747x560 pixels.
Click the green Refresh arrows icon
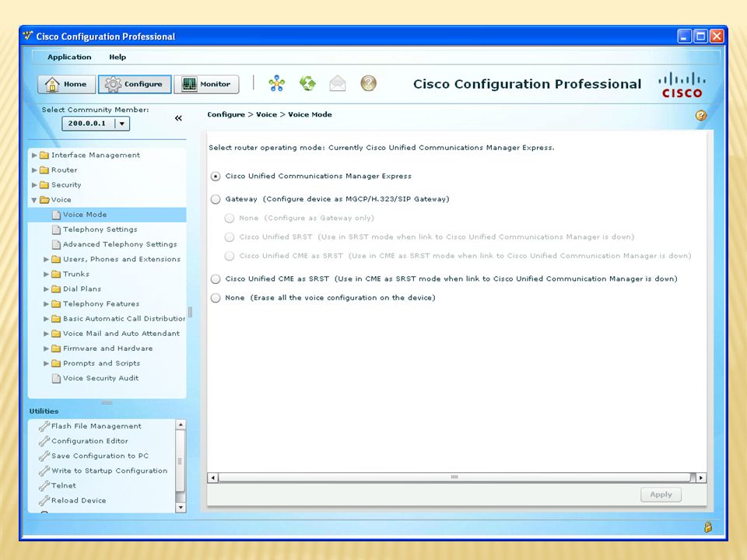tap(307, 83)
